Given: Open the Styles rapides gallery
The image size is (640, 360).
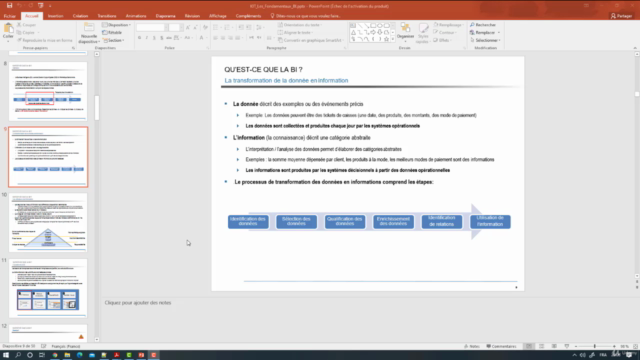Looking at the screenshot, I should pyautogui.click(x=423, y=33).
